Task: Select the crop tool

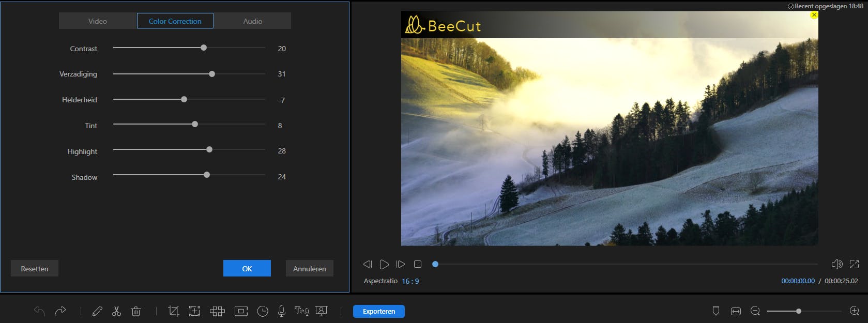Action: 174,311
